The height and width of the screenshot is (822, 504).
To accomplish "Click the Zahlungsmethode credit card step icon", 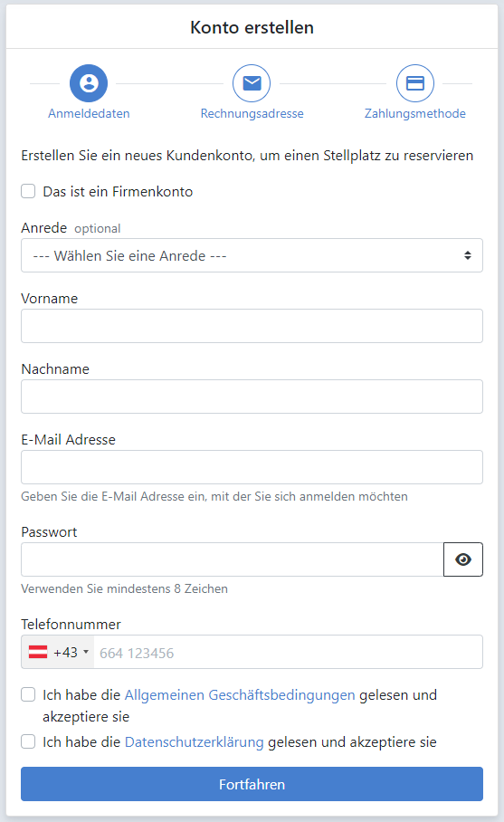I will (415, 82).
